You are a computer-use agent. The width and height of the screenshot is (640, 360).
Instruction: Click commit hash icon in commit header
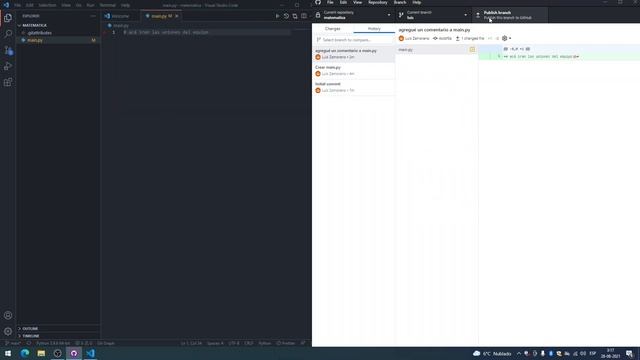pyautogui.click(x=435, y=38)
